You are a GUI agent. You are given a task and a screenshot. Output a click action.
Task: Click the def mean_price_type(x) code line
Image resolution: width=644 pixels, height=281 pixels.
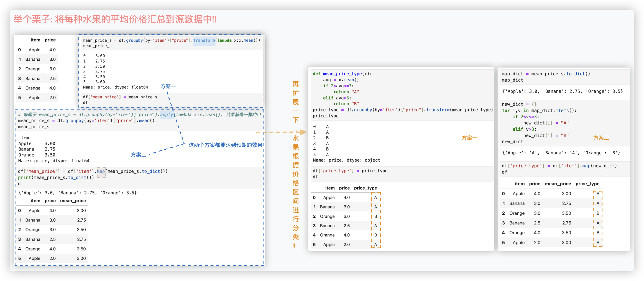tap(342, 74)
